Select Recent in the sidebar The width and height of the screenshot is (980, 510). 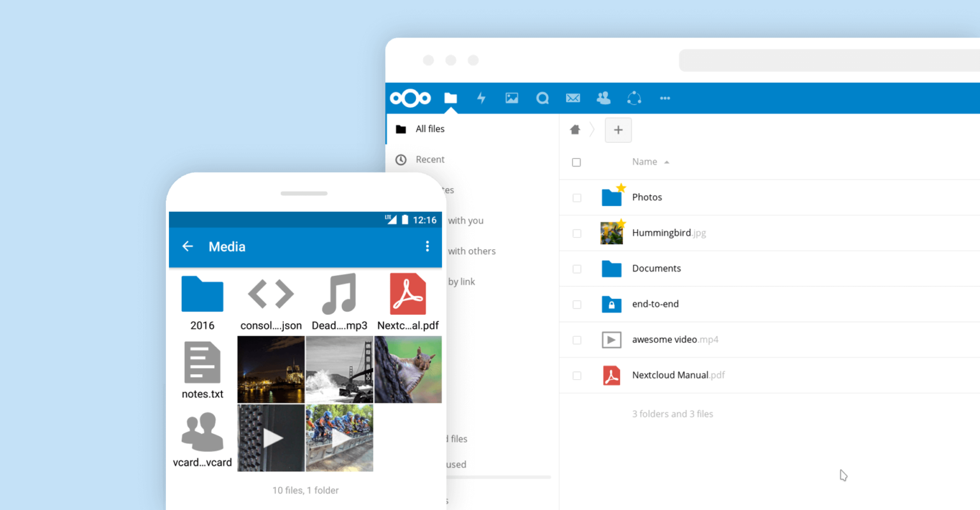pyautogui.click(x=431, y=159)
